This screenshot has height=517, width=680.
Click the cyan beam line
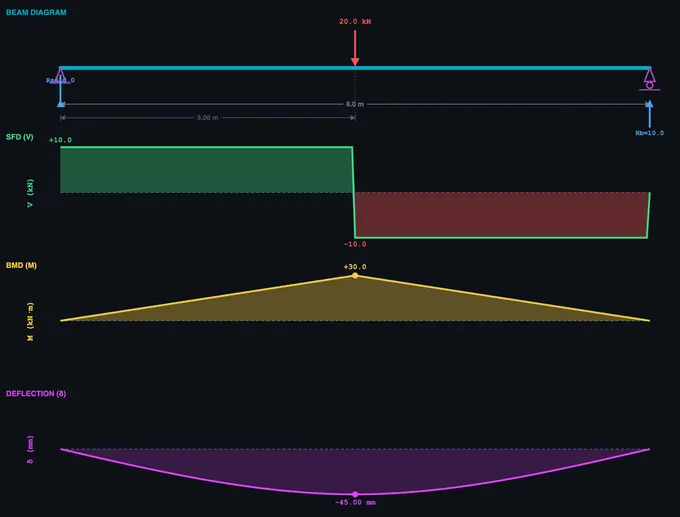click(355, 68)
